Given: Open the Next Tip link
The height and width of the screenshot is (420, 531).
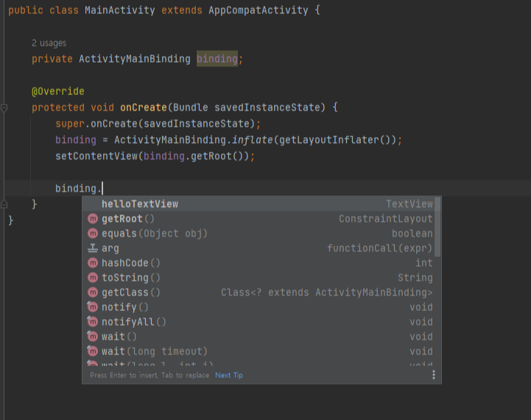Looking at the screenshot, I should pos(229,375).
